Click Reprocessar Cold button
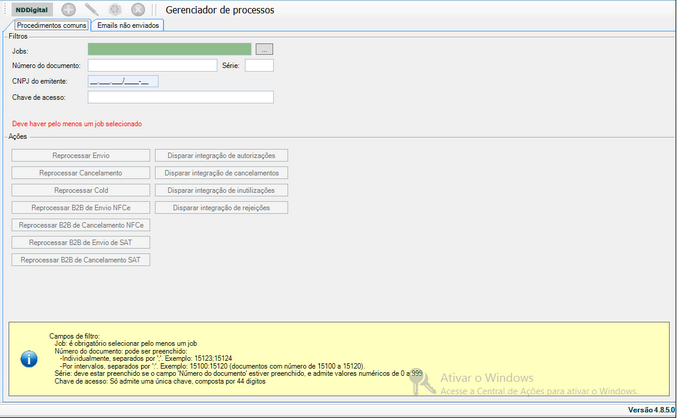Screen dimensions: 677x418 (x=81, y=190)
